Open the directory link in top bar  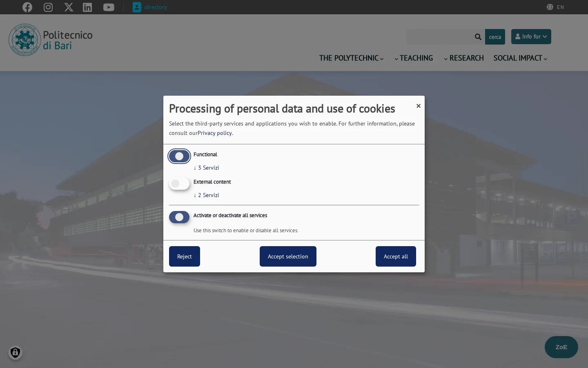pos(150,7)
